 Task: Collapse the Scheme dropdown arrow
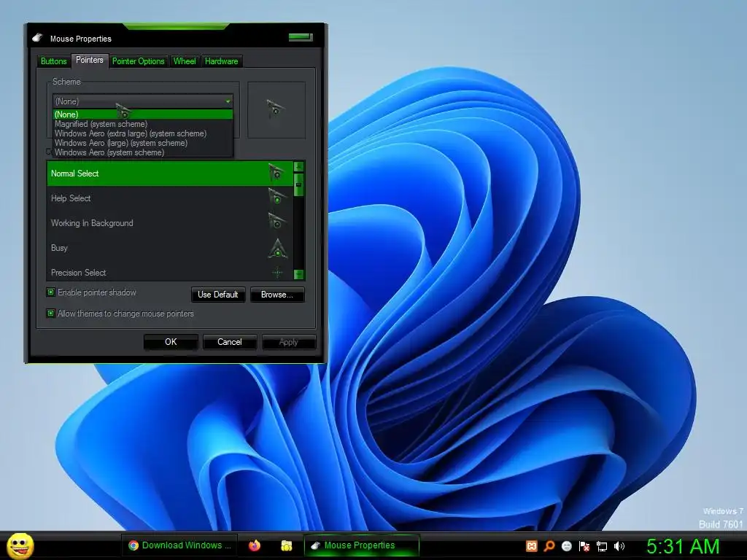tap(228, 101)
